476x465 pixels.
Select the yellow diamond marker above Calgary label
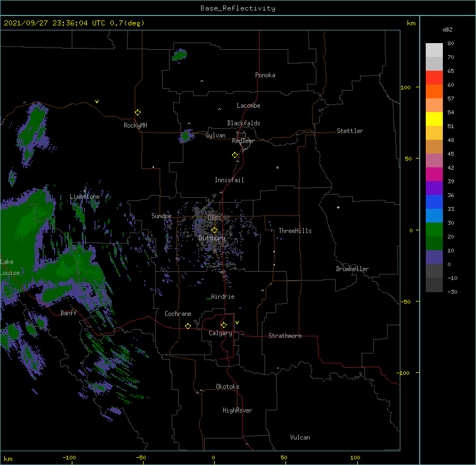click(224, 325)
